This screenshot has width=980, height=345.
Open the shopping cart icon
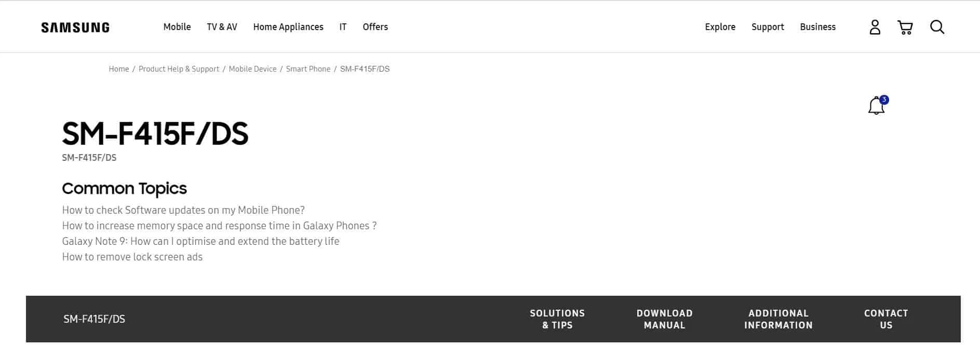(x=905, y=27)
